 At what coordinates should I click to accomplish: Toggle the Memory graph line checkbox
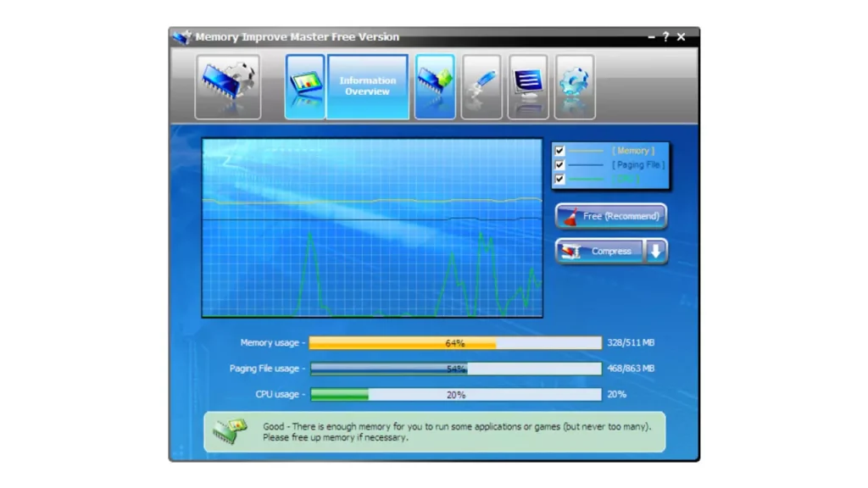[559, 151]
